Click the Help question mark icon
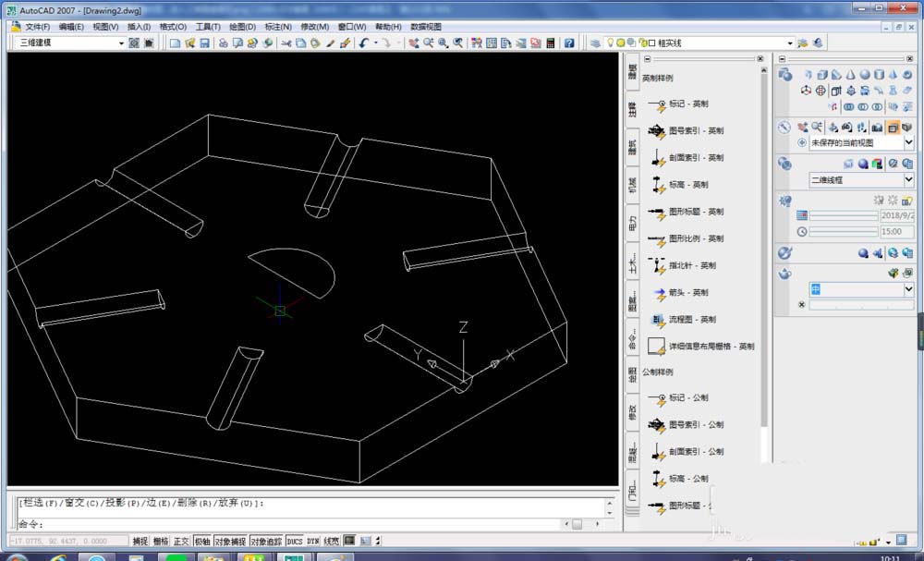The width and height of the screenshot is (924, 561). [x=568, y=43]
